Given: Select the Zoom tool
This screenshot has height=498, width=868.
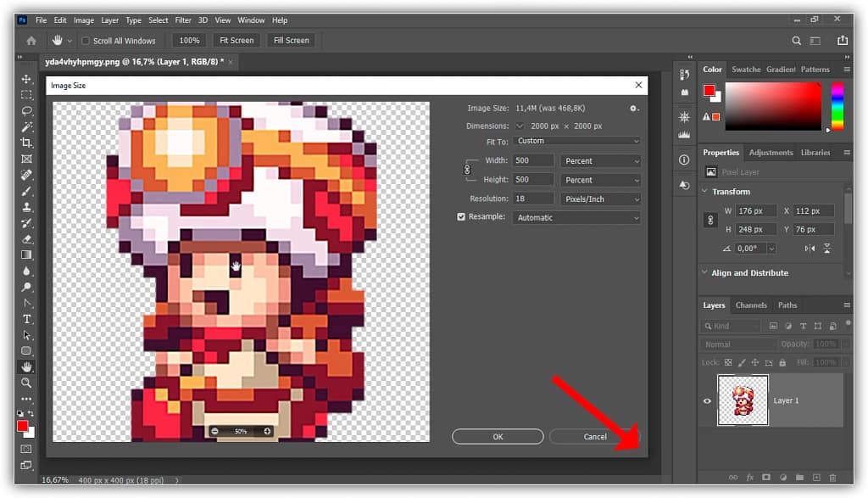Looking at the screenshot, I should (26, 383).
